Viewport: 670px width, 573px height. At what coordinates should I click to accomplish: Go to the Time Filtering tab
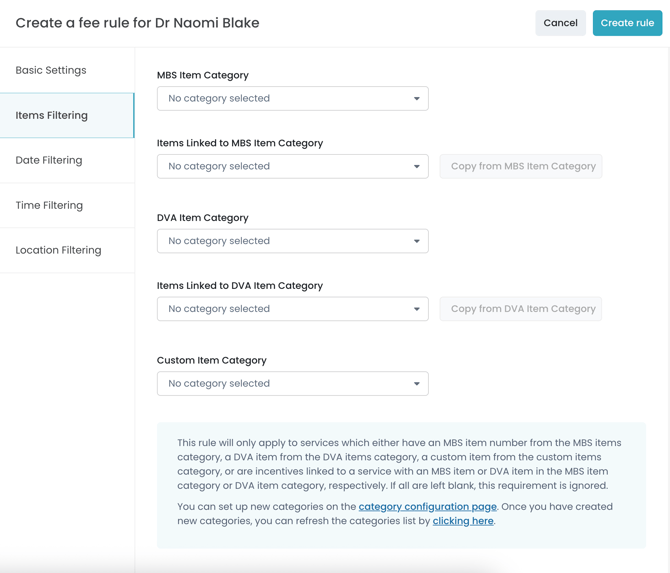pos(49,205)
